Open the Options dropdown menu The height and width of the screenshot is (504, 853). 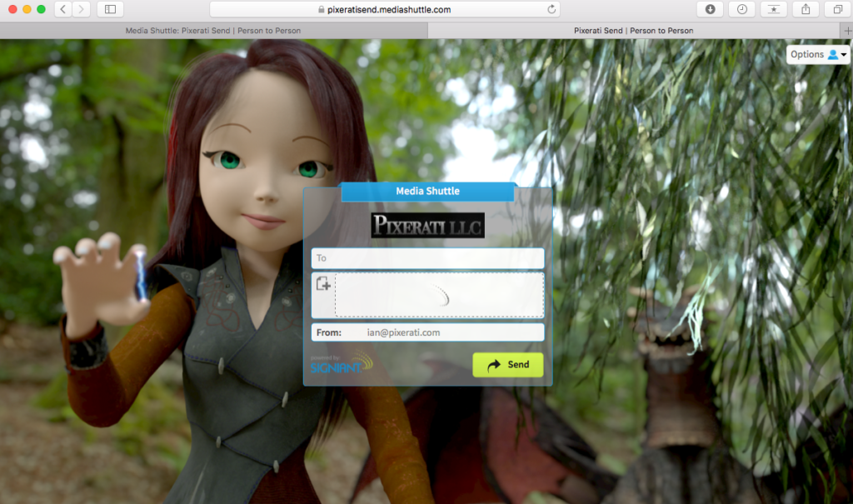click(818, 54)
